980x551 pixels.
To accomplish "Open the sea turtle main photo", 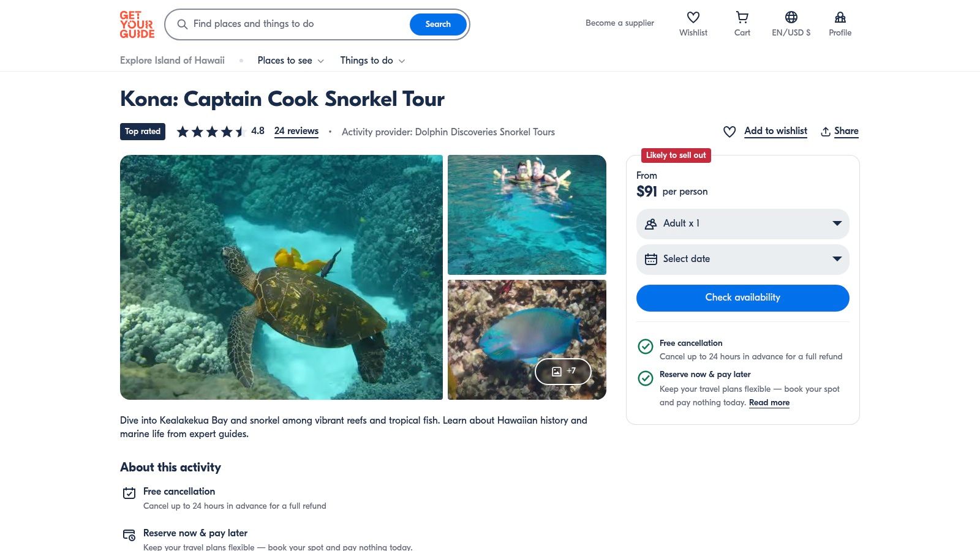I will pyautogui.click(x=281, y=277).
